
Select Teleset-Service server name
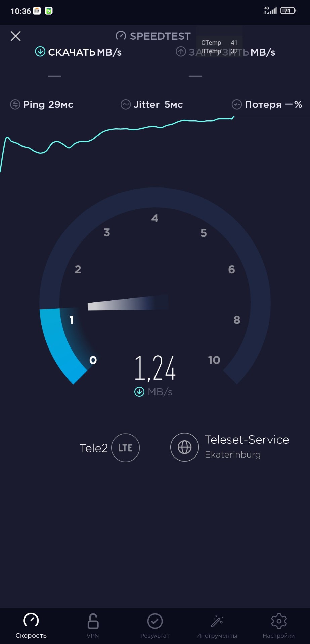[247, 440]
